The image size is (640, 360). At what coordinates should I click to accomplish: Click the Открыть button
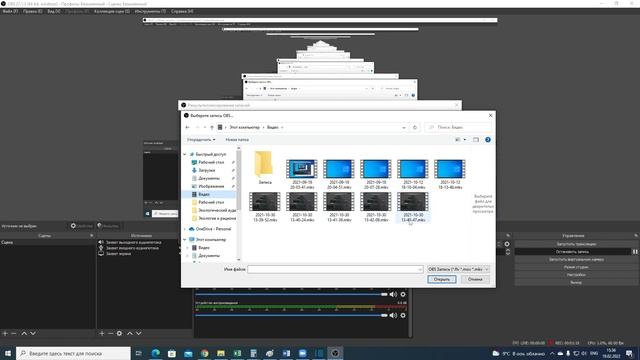coord(442,279)
